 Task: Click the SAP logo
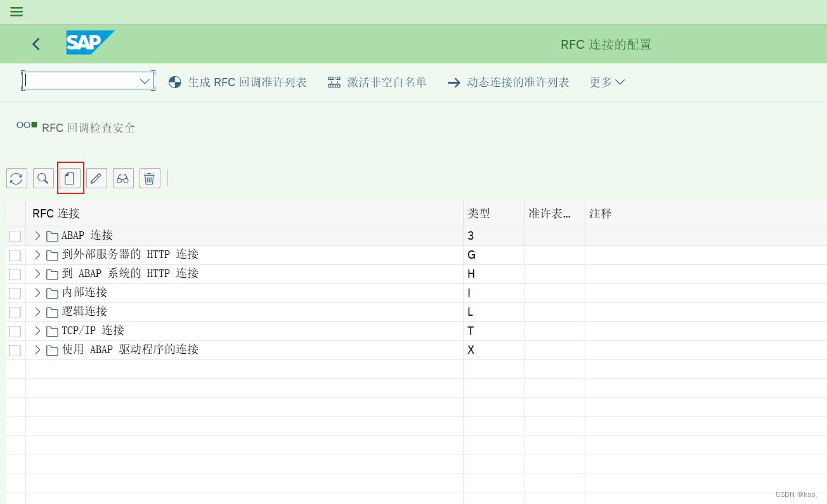89,42
